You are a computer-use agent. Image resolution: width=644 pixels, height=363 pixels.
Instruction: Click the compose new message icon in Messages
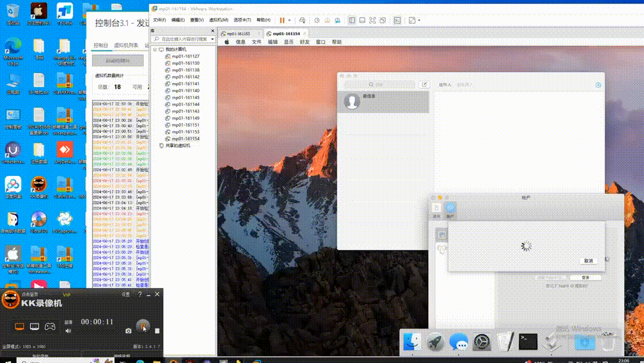424,84
